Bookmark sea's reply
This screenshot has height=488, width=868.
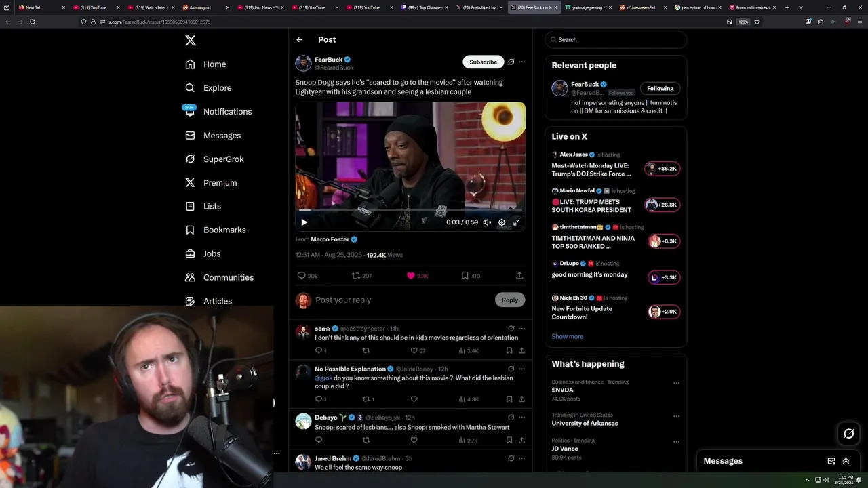pos(509,350)
